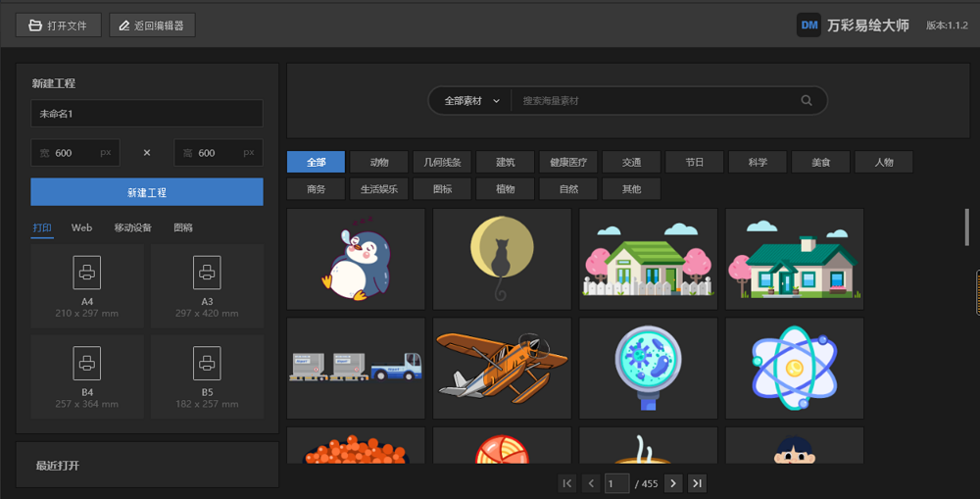Click the blue 新建工程 button
980x499 pixels.
pyautogui.click(x=147, y=192)
